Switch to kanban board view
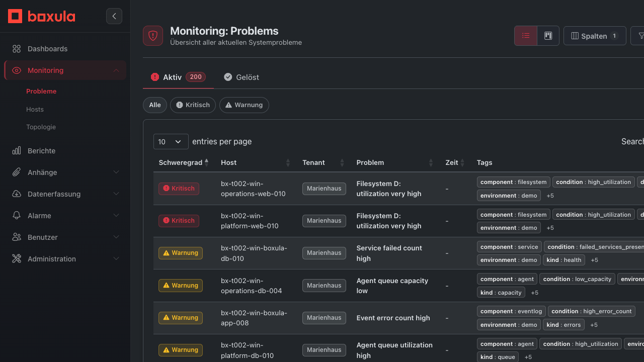Image resolution: width=644 pixels, height=362 pixels. click(548, 36)
